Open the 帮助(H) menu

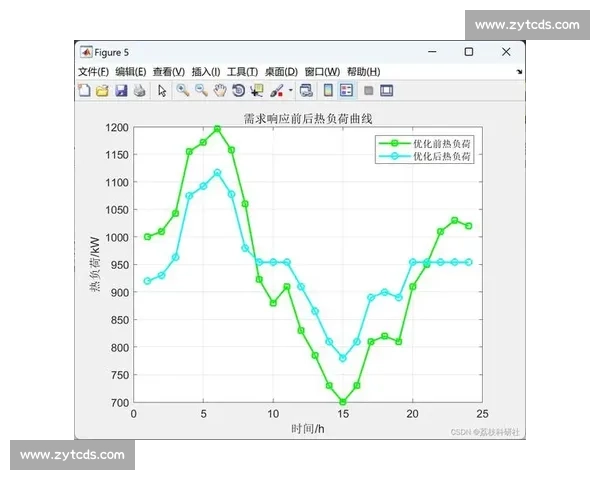pyautogui.click(x=364, y=72)
